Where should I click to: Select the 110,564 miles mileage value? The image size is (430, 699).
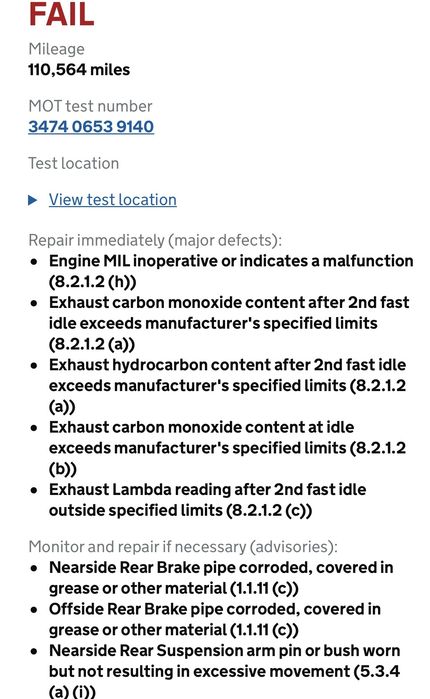(x=79, y=70)
